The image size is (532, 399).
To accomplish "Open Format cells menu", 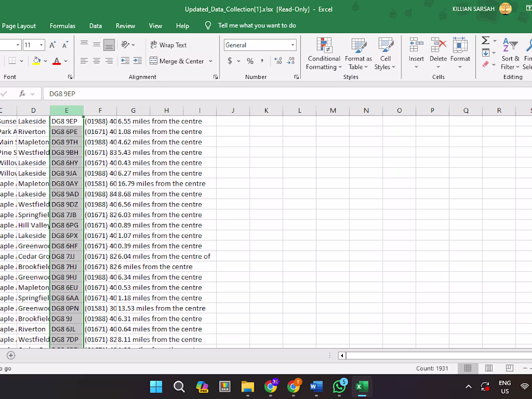I will tap(460, 53).
